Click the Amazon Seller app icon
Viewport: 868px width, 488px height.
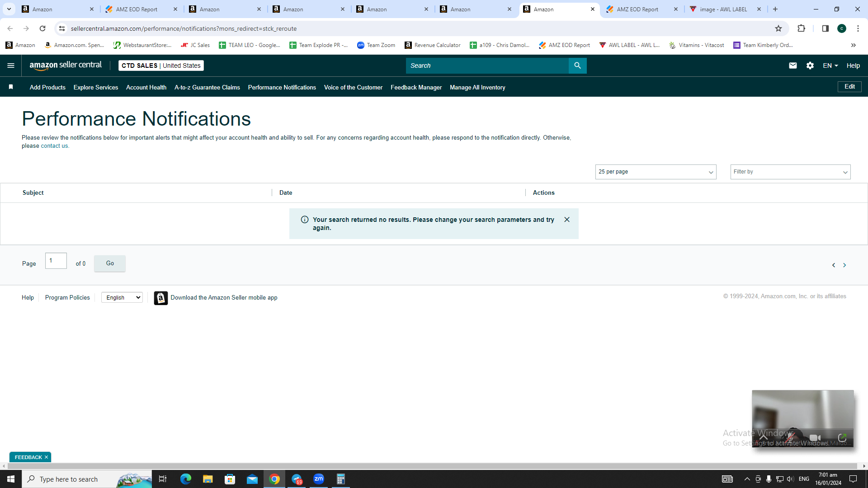[160, 298]
